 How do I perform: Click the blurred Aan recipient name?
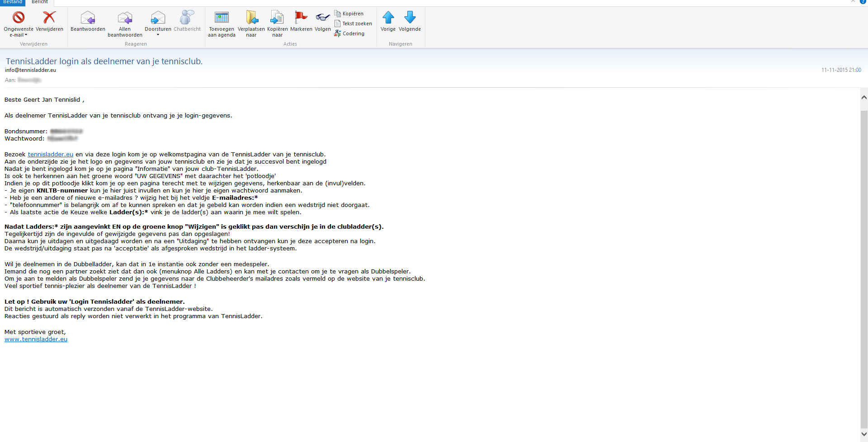click(x=29, y=80)
